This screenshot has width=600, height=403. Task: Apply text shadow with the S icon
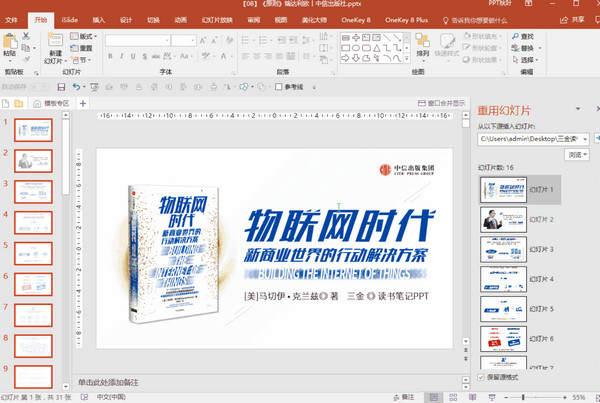click(145, 56)
